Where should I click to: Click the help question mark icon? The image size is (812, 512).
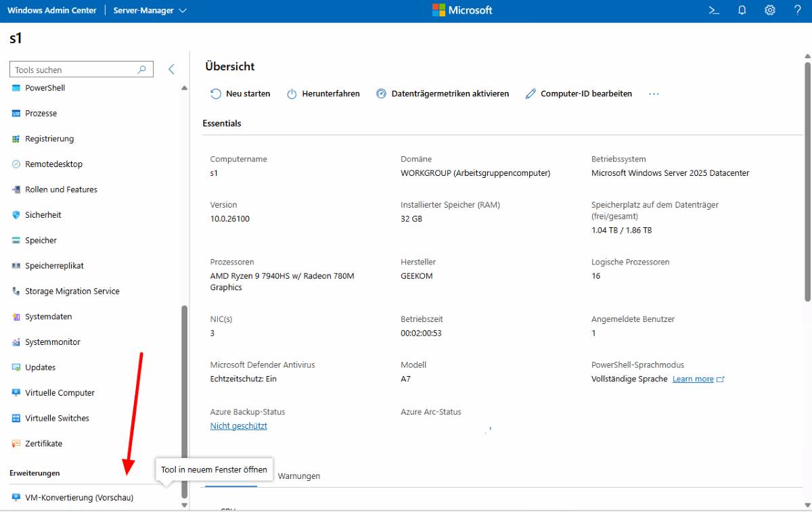click(797, 10)
